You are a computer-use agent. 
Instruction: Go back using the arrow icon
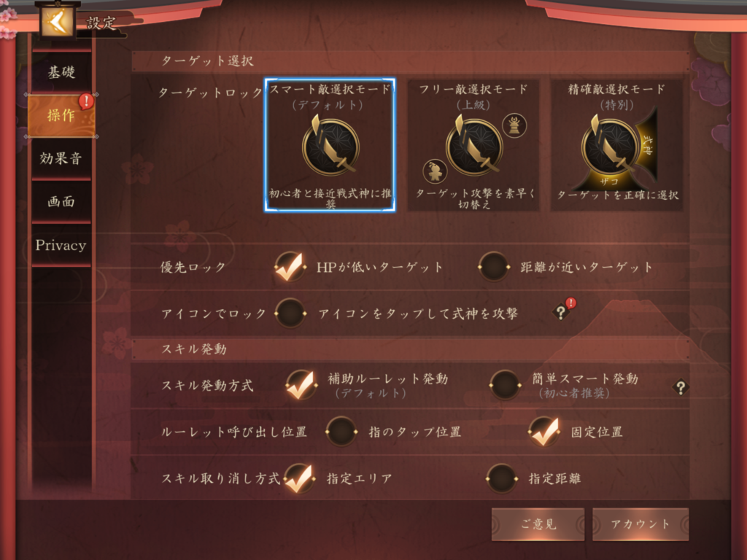pos(57,21)
